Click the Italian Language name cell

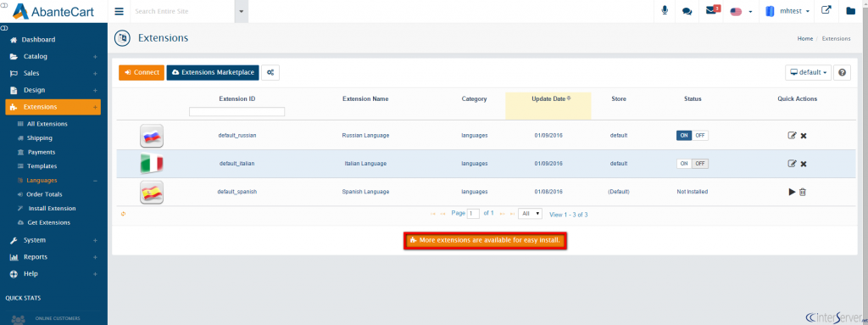pos(365,164)
